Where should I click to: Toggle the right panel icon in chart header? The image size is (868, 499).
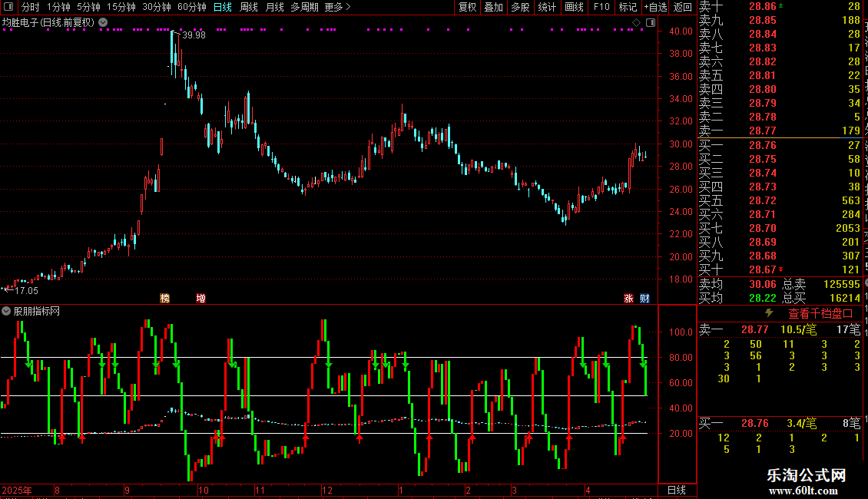coord(651,23)
